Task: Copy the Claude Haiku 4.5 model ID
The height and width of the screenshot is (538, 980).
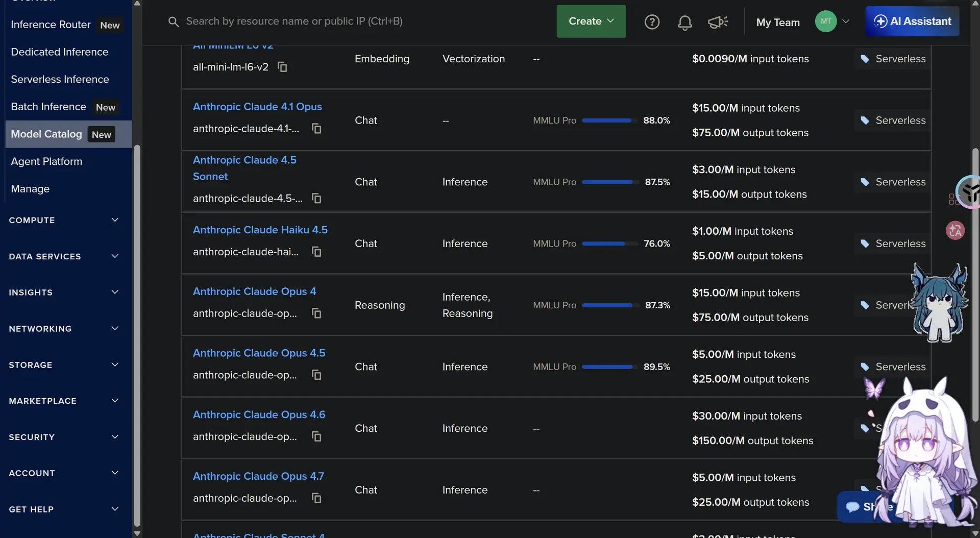Action: pos(316,252)
